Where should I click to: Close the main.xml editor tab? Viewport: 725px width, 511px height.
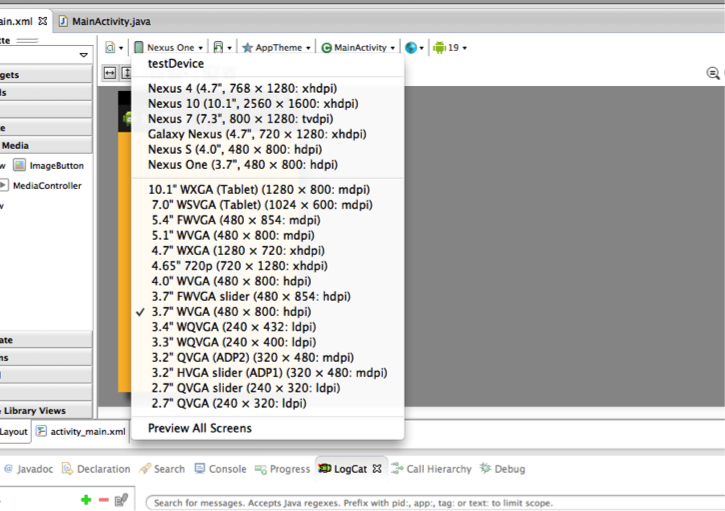tap(43, 21)
